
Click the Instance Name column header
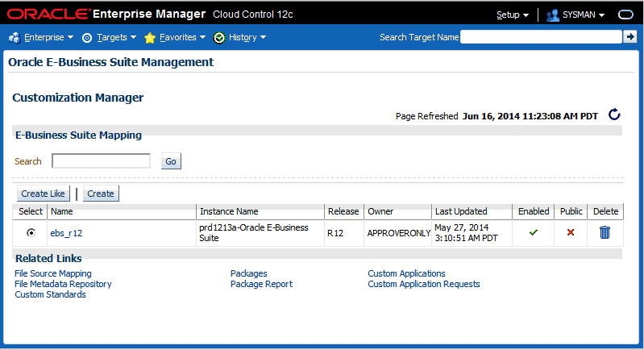tap(260, 211)
